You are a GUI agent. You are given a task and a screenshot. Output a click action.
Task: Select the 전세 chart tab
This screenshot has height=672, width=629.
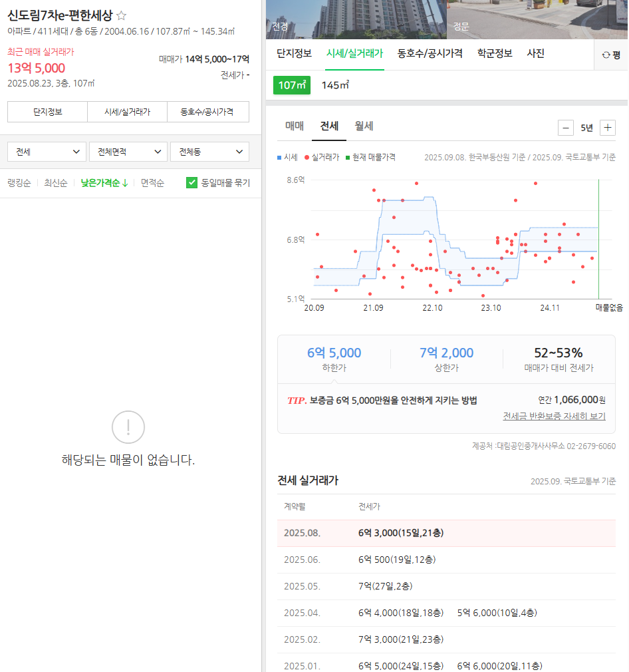(x=329, y=126)
